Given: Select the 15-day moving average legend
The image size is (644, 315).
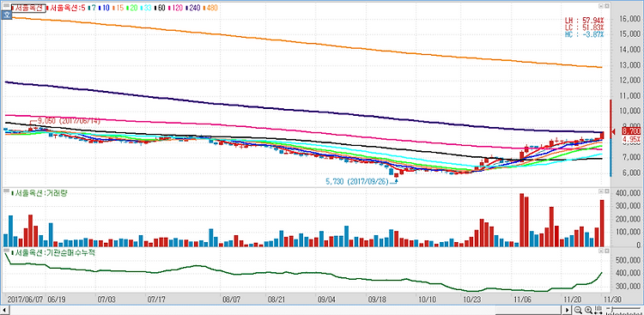Looking at the screenshot, I should click(x=118, y=8).
